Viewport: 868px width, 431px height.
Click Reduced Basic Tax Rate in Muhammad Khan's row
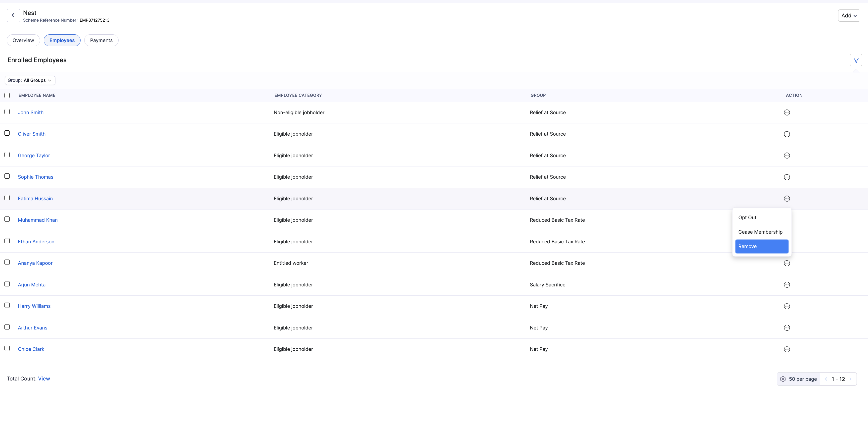point(557,220)
